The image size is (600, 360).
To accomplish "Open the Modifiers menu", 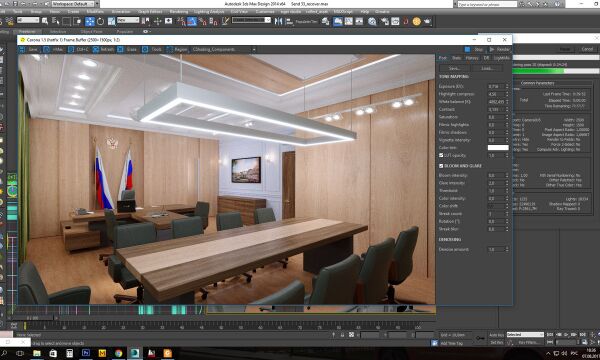I will pos(95,12).
